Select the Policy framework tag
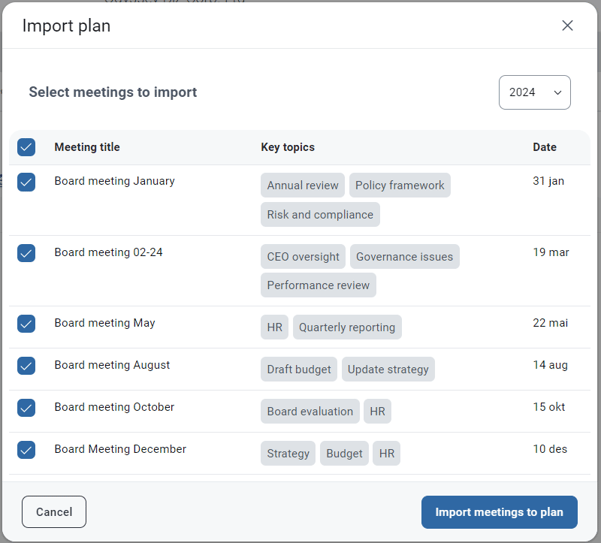Viewport: 601px width, 543px height. [399, 185]
